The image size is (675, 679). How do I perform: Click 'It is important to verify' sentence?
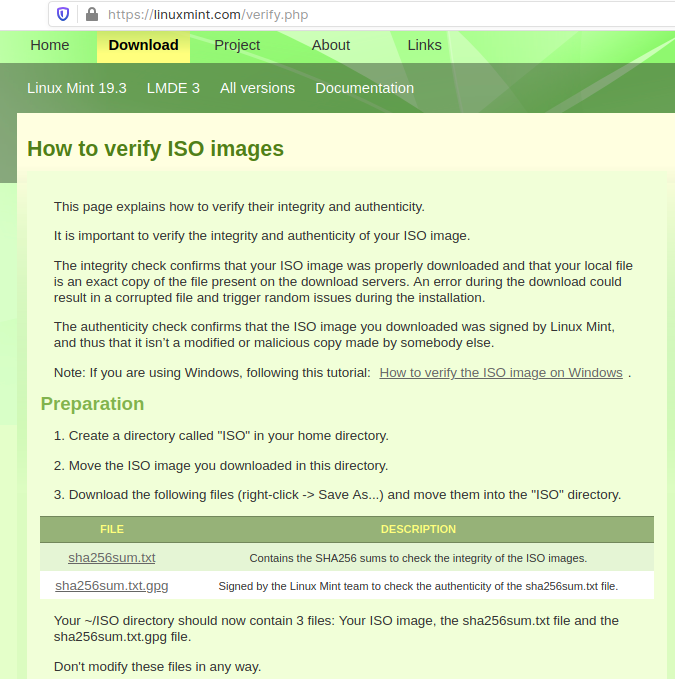262,236
